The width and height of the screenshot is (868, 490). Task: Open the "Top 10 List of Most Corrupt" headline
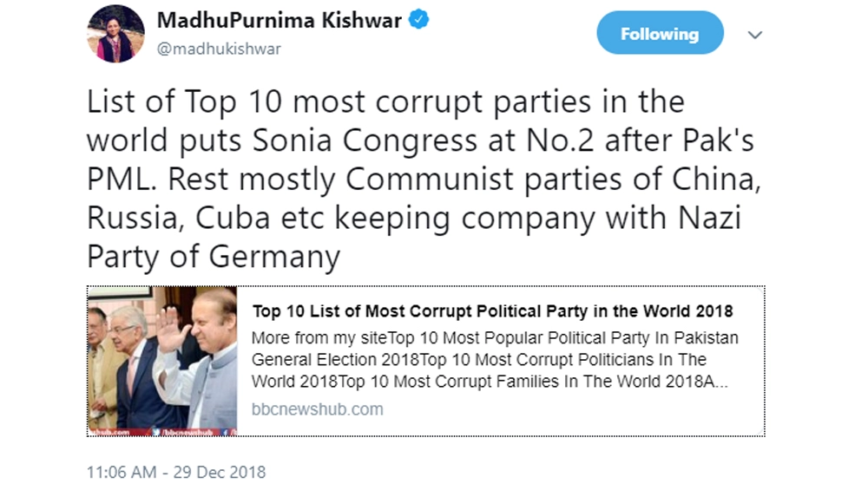click(492, 311)
